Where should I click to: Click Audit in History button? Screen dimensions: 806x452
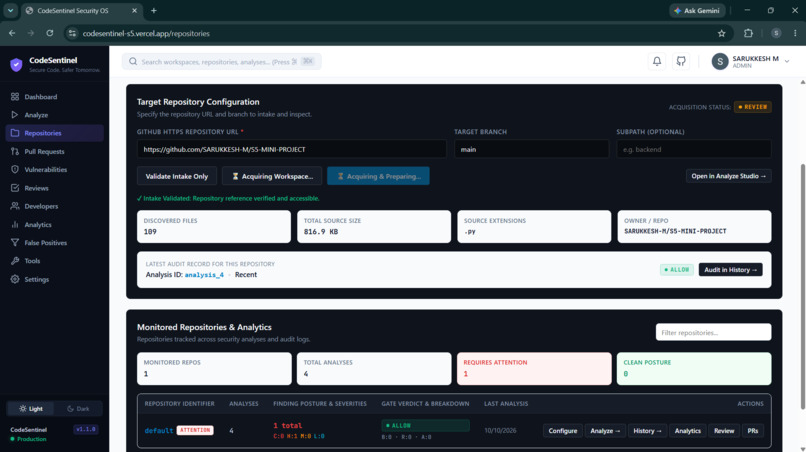tap(730, 269)
